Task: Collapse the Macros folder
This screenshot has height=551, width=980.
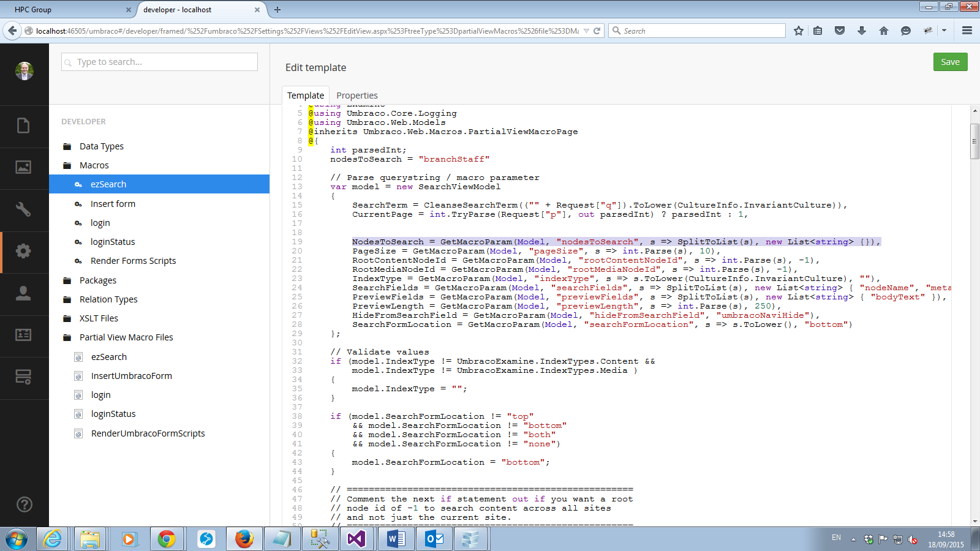Action: 94,165
